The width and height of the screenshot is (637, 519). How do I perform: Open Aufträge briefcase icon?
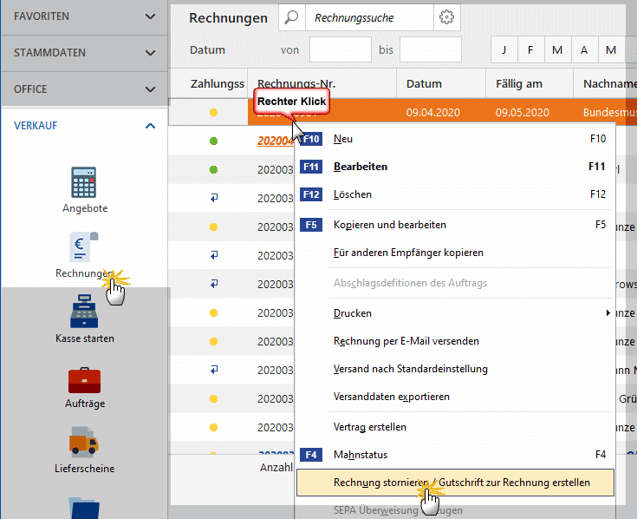[x=84, y=379]
